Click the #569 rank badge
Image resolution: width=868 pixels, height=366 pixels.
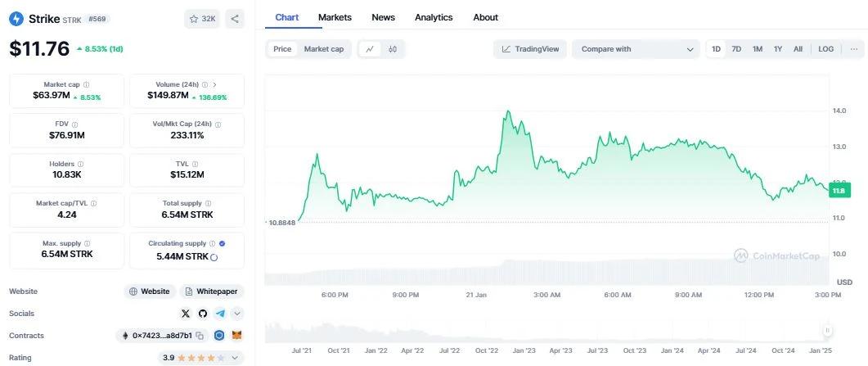pyautogui.click(x=97, y=19)
